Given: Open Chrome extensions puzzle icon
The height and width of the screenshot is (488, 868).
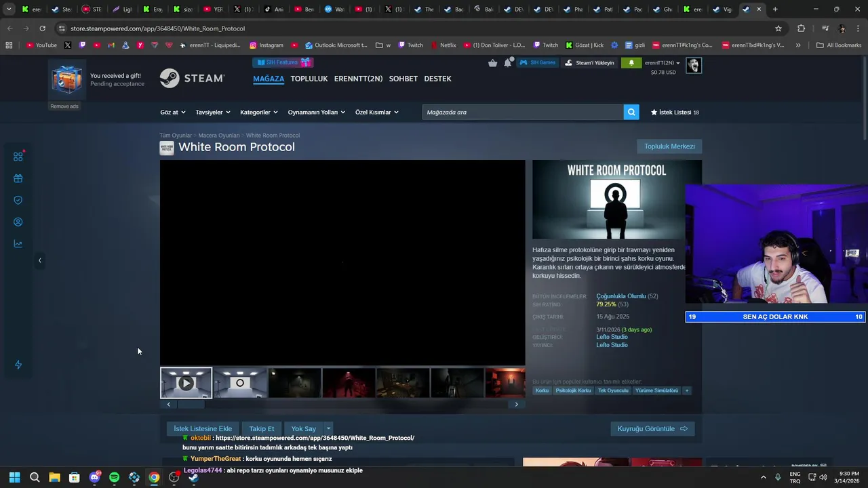Looking at the screenshot, I should pos(801,28).
